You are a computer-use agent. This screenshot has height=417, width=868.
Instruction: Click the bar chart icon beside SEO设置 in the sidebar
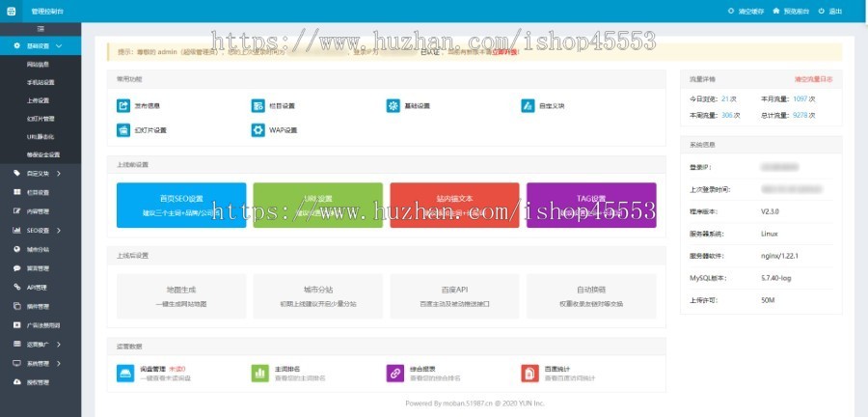(x=17, y=231)
